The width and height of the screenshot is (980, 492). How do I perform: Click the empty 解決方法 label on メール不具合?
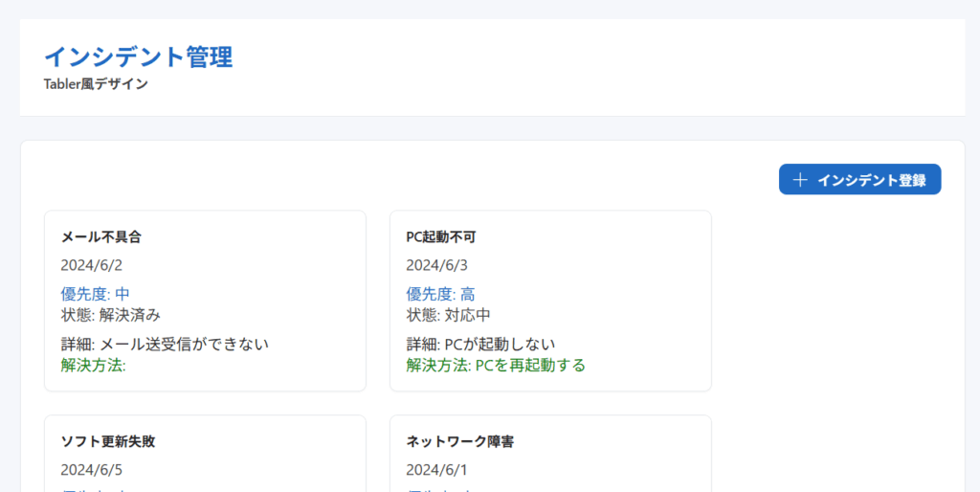click(94, 365)
